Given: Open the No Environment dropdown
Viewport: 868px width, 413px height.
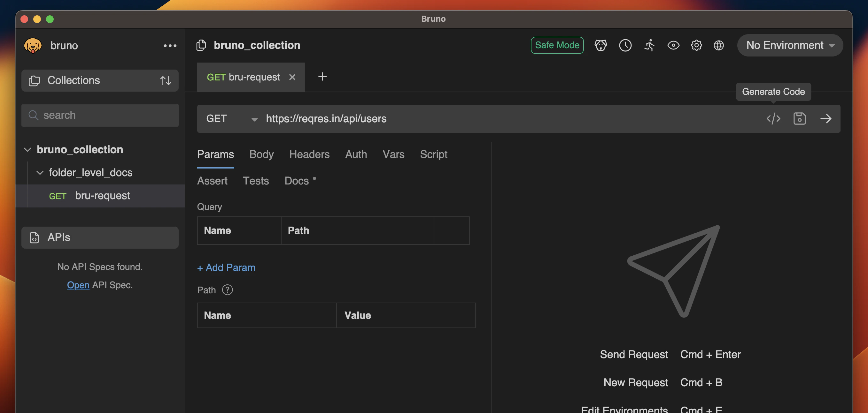Looking at the screenshot, I should coord(789,45).
